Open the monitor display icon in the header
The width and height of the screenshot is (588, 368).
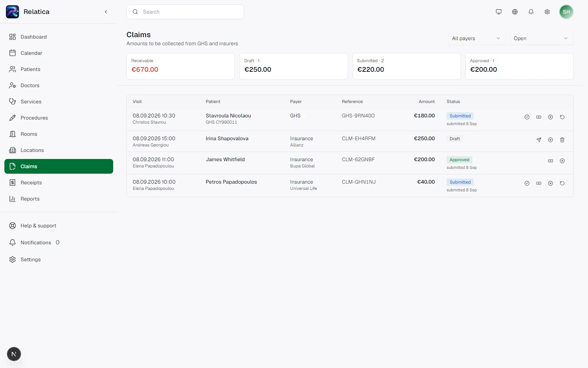point(499,12)
